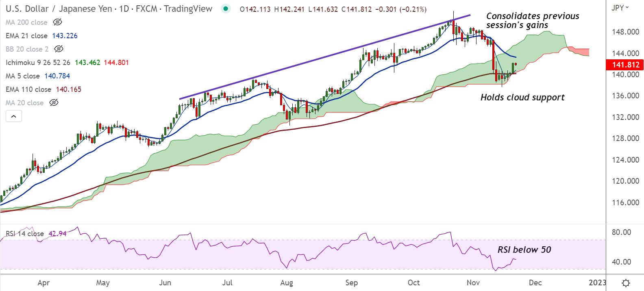Open chart settings gear icon

tap(626, 283)
